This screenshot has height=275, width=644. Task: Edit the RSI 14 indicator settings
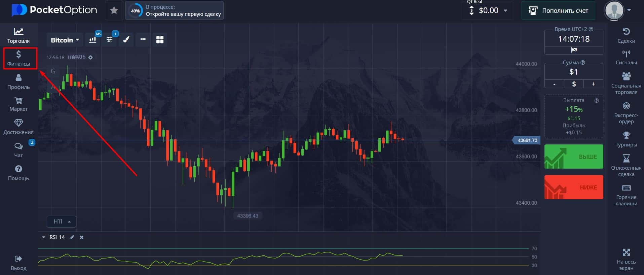coord(72,237)
